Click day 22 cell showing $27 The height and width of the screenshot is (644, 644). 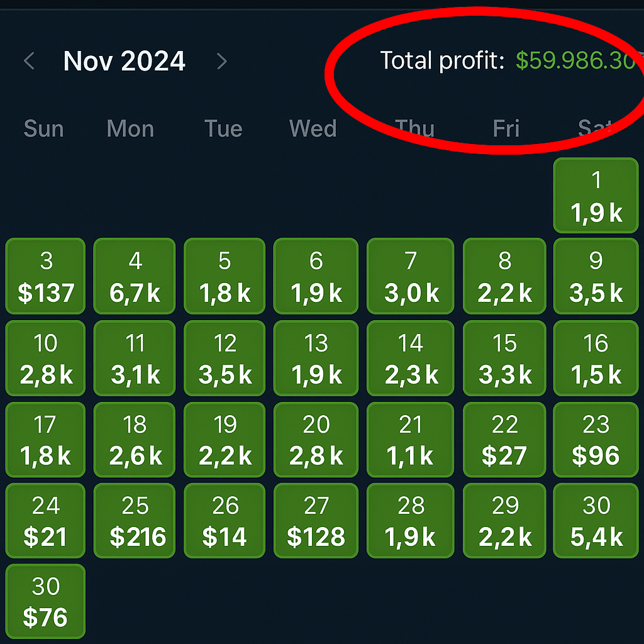[504, 440]
